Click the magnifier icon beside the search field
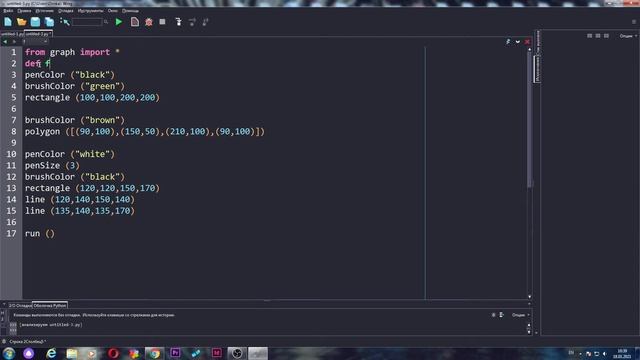Image resolution: width=640 pixels, height=360 pixels. [x=106, y=22]
